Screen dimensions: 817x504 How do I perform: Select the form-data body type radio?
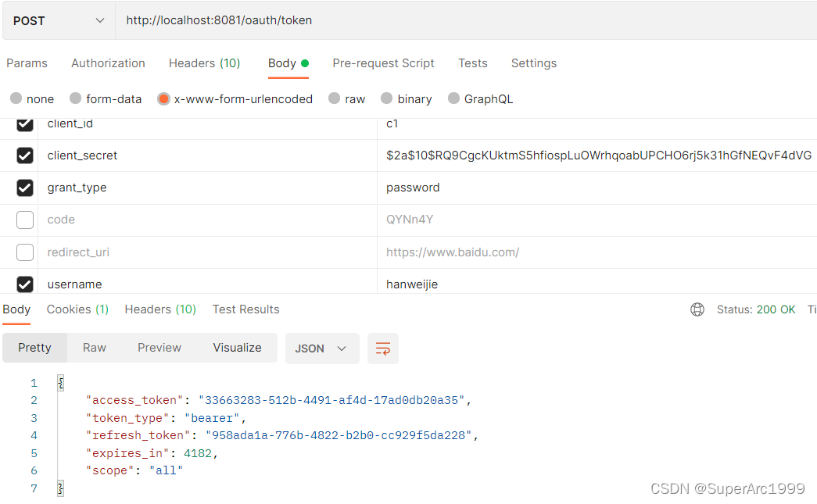(x=76, y=98)
